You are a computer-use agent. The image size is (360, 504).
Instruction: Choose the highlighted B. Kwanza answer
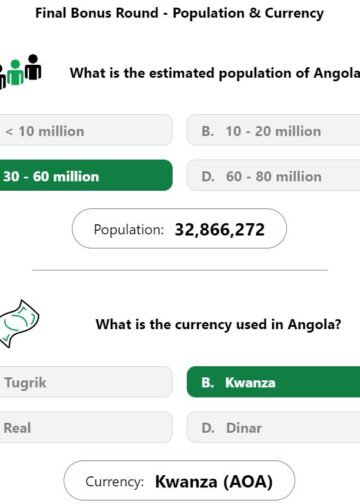273,382
